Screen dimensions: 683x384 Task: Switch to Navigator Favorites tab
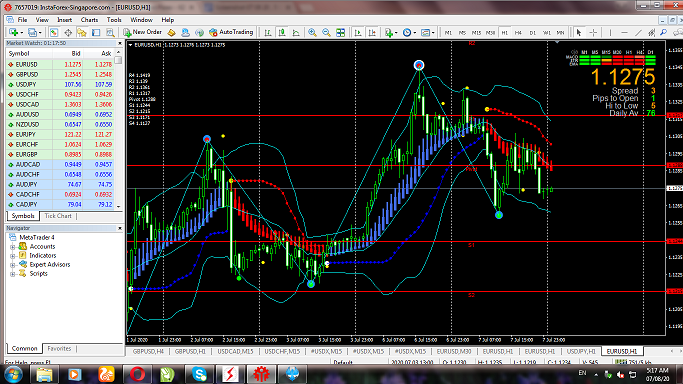tap(59, 349)
